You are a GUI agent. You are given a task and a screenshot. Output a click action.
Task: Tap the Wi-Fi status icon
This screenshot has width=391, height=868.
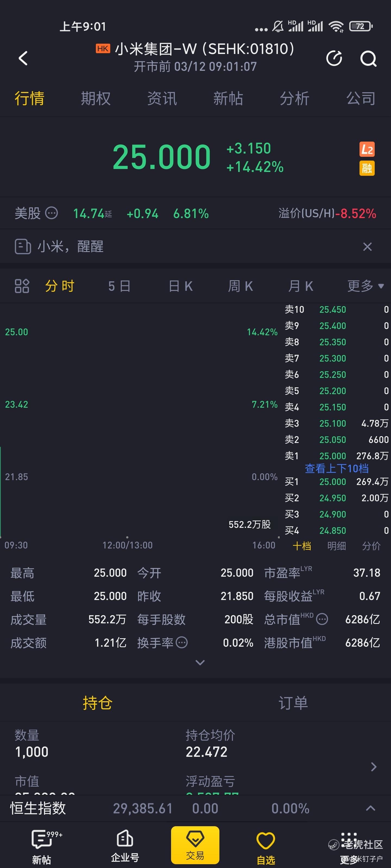[336, 26]
